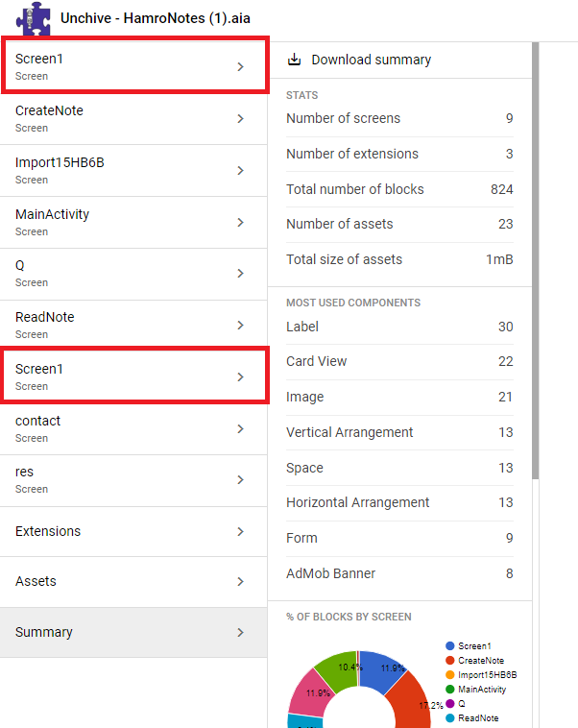Expand Import15HB6B using its chevron arrow
The image size is (578, 728).
(x=240, y=171)
